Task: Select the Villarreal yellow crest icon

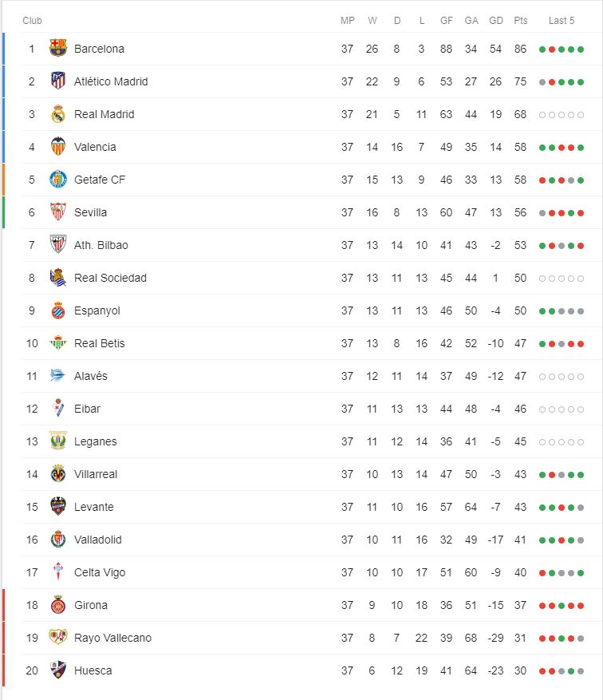Action: [58, 473]
